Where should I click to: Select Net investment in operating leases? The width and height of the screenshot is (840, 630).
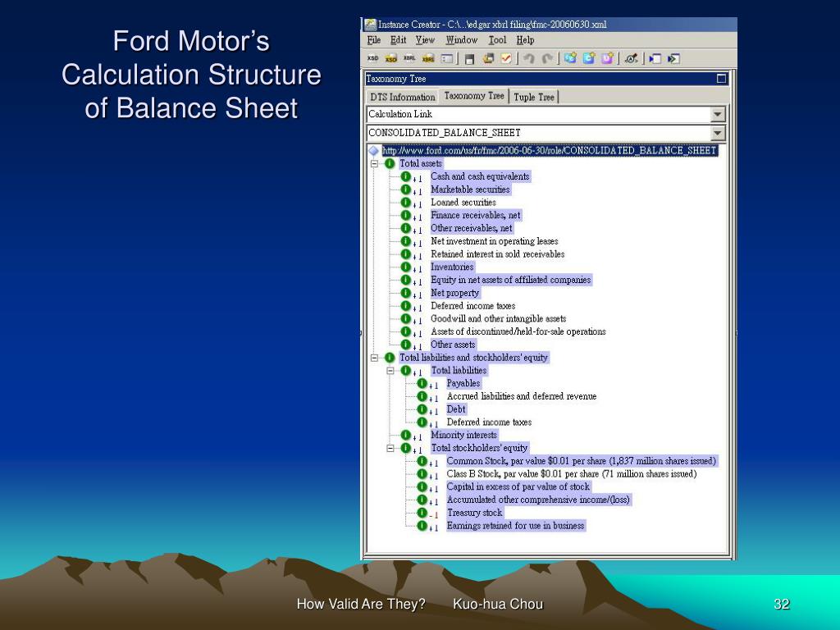[x=495, y=241]
